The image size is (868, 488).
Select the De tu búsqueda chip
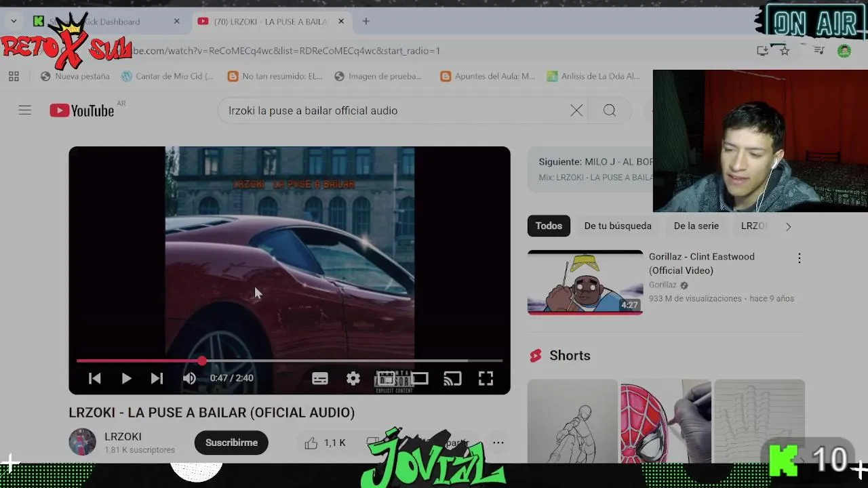[x=618, y=226]
